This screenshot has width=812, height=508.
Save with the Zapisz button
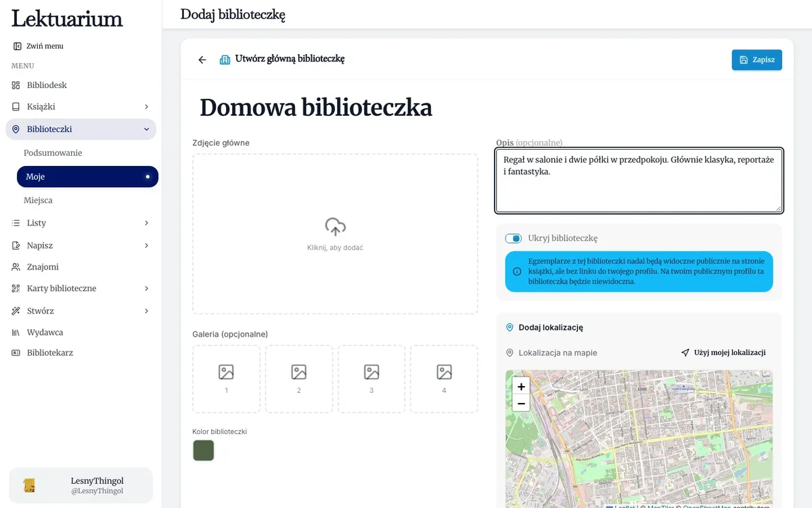(x=757, y=60)
